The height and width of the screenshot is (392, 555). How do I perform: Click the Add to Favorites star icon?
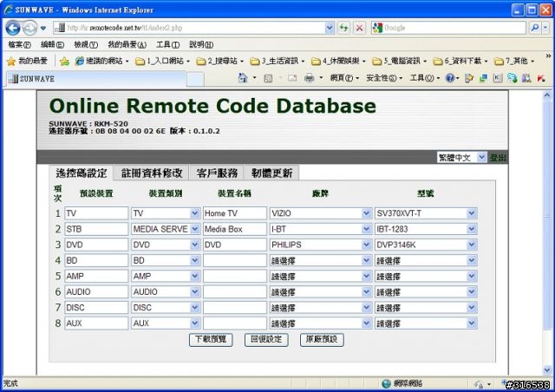tap(64, 62)
